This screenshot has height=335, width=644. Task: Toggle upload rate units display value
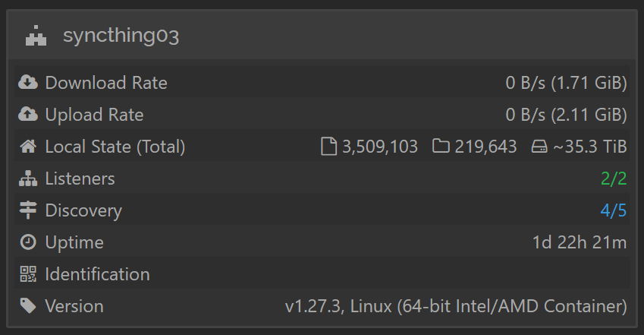[x=566, y=115]
